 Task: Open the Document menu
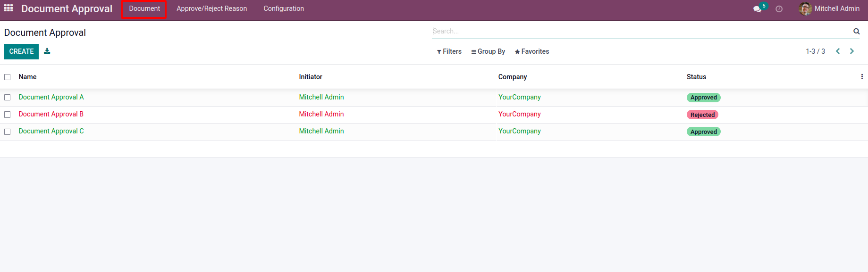pyautogui.click(x=144, y=8)
